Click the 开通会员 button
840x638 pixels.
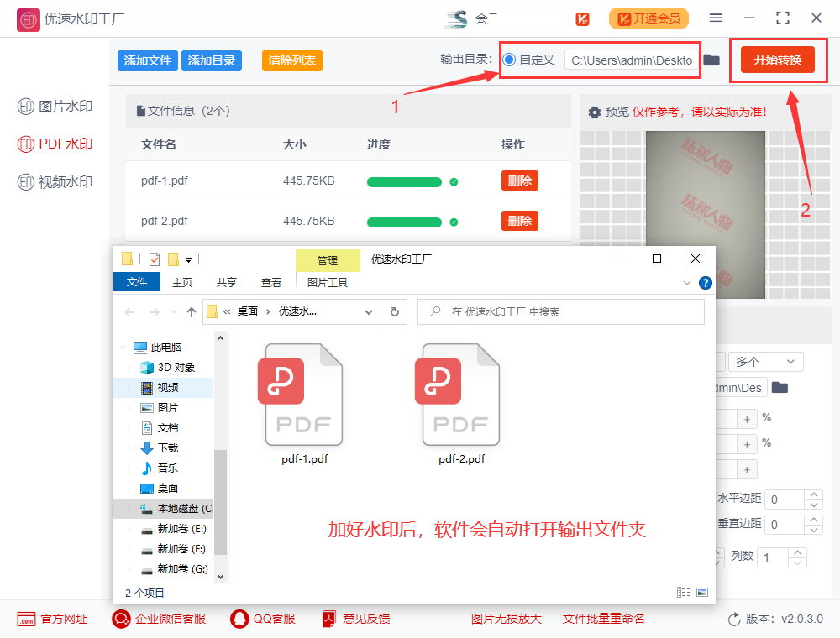pos(648,18)
